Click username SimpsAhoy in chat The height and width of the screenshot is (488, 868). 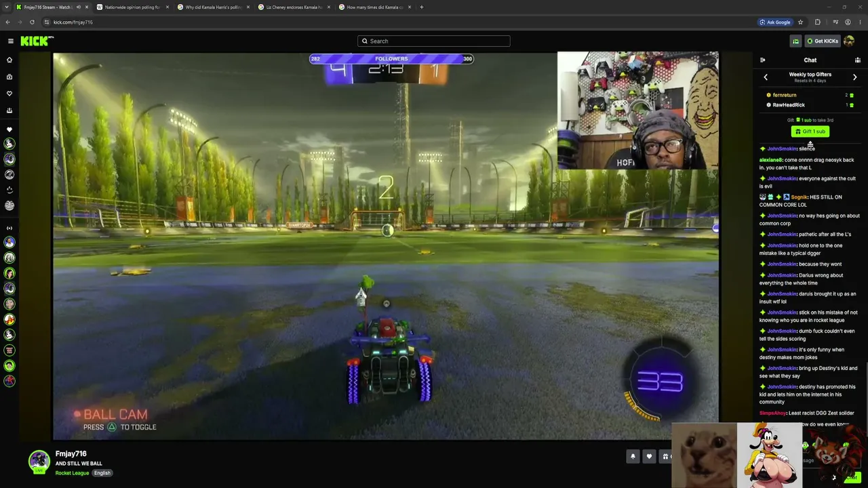tap(773, 413)
